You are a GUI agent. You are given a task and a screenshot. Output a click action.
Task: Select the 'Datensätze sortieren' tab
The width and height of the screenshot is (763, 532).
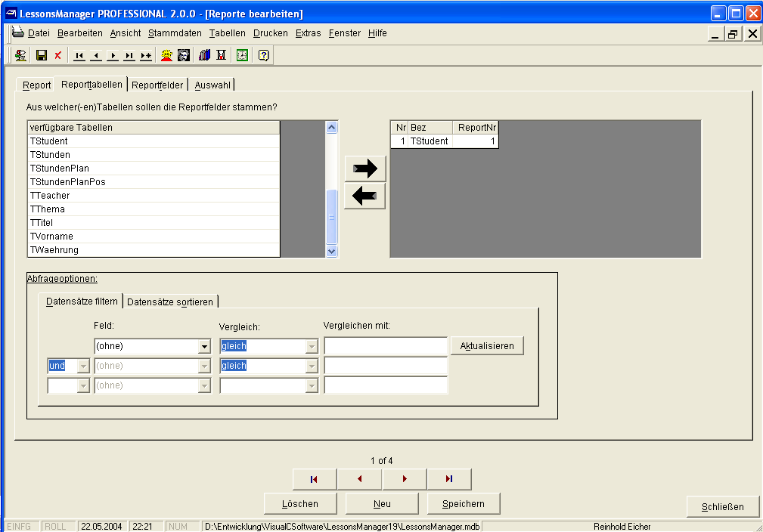171,302
